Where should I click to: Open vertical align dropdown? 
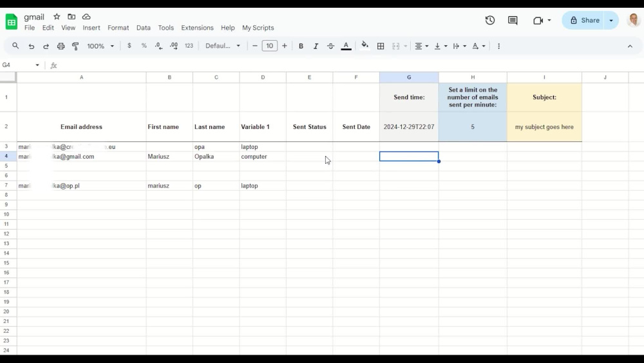coord(440,46)
